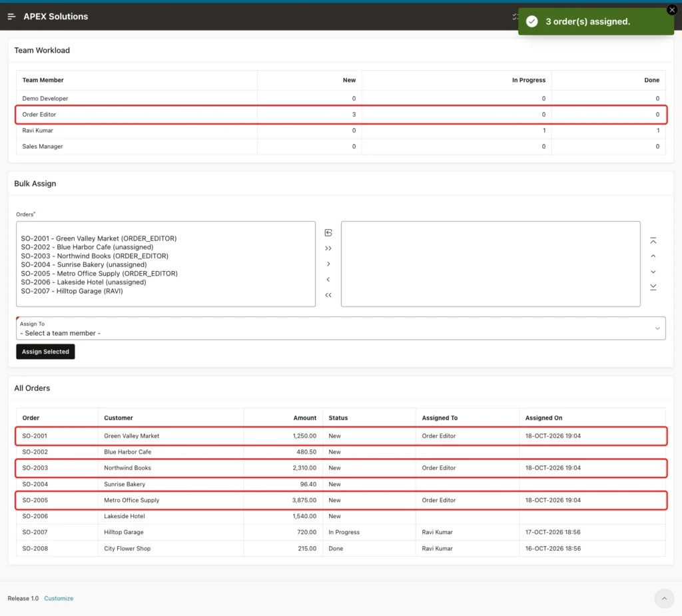682x616 pixels.
Task: Click the shuttle Reset icon
Action: [328, 232]
